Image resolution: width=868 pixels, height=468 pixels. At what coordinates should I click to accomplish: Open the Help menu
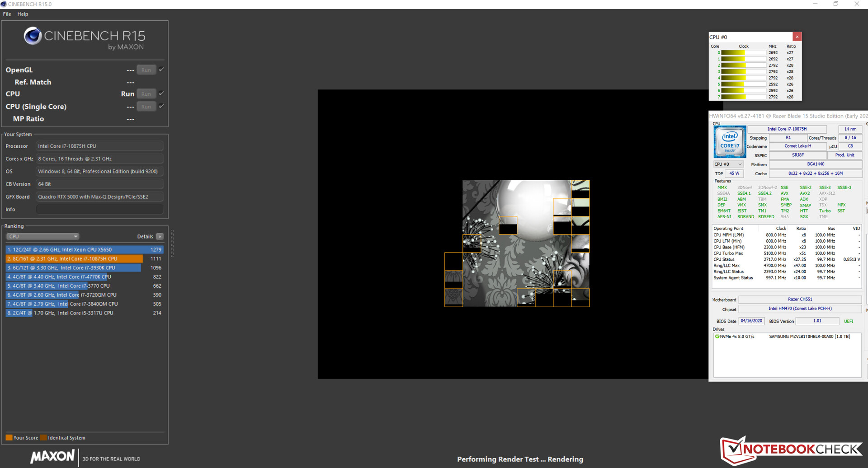pyautogui.click(x=23, y=14)
